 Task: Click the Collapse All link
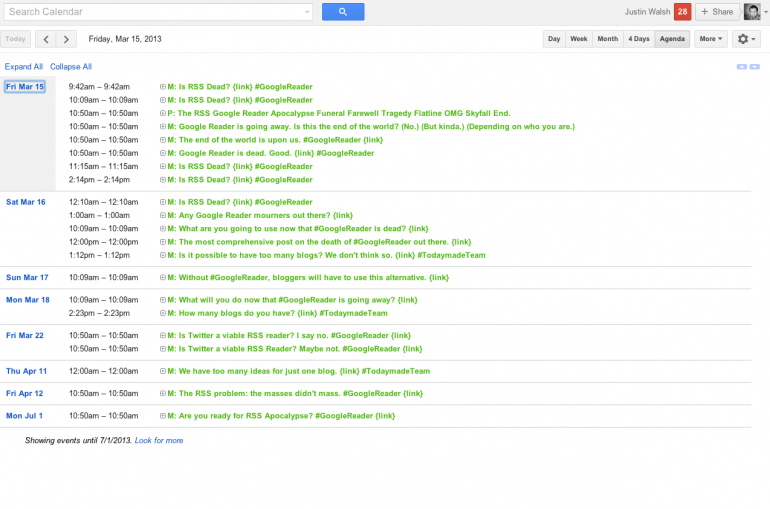(x=71, y=67)
